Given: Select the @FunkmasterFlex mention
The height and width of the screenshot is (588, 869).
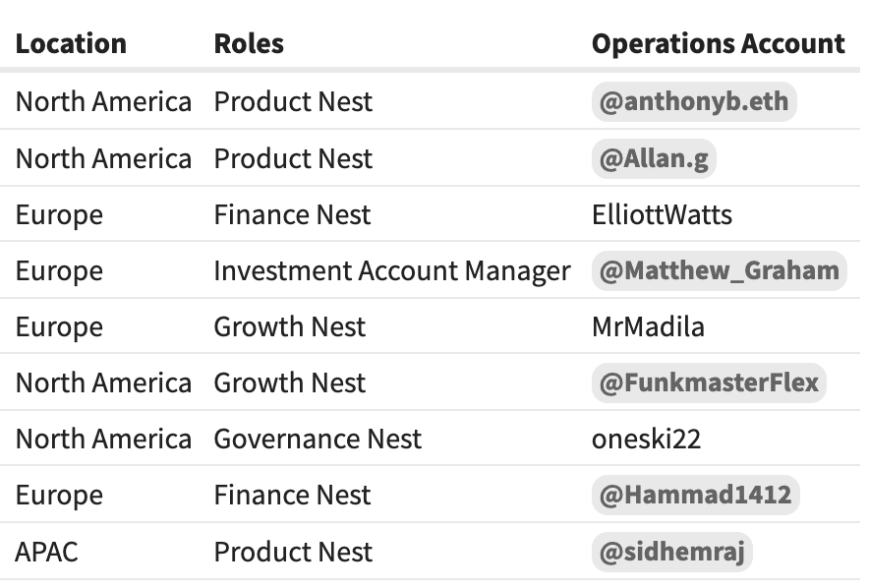Looking at the screenshot, I should [709, 382].
